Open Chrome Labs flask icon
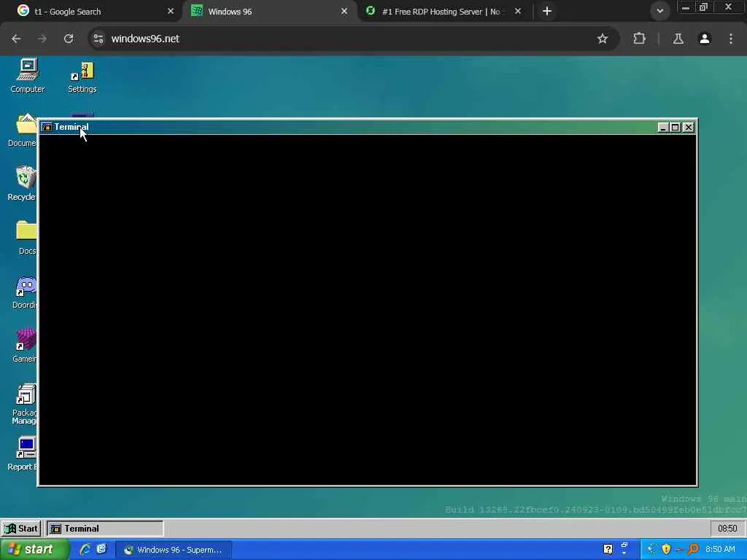 pyautogui.click(x=678, y=39)
